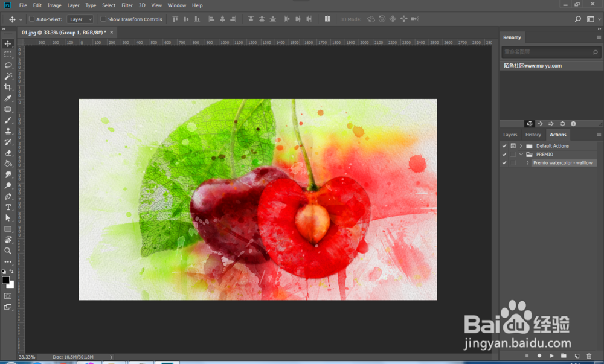
Task: Select the Zoom tool in the toolbox
Action: point(8,251)
